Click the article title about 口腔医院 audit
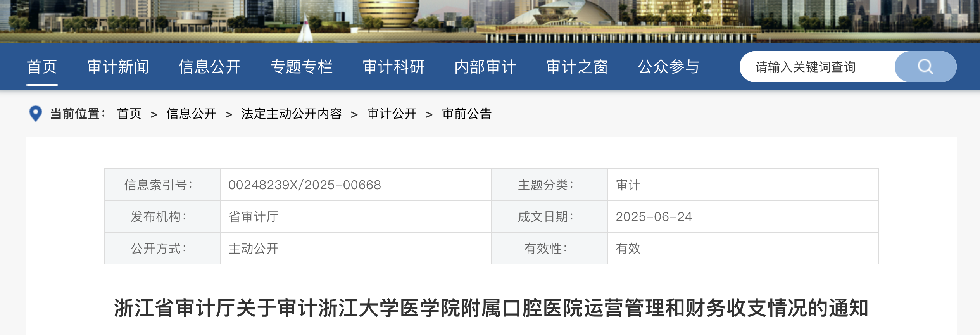The image size is (980, 335). pos(491,308)
